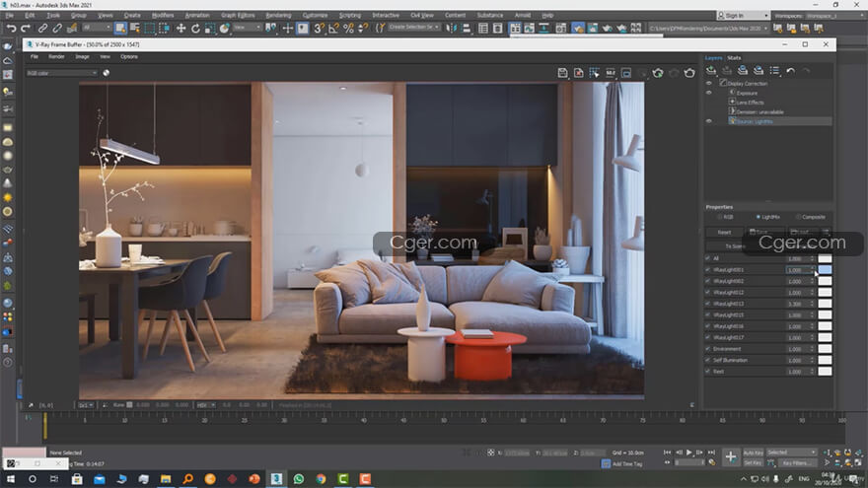Start interactive rendering teapot in Frame Buffer

tap(658, 73)
